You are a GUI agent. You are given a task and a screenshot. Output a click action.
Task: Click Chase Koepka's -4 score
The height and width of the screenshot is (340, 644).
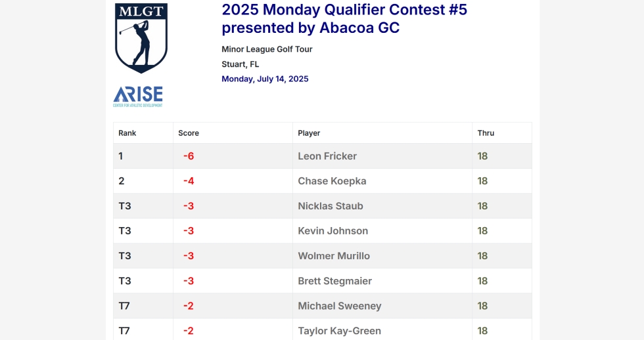(x=189, y=181)
